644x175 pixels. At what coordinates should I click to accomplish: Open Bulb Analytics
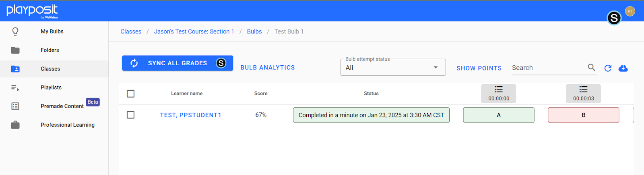click(268, 68)
